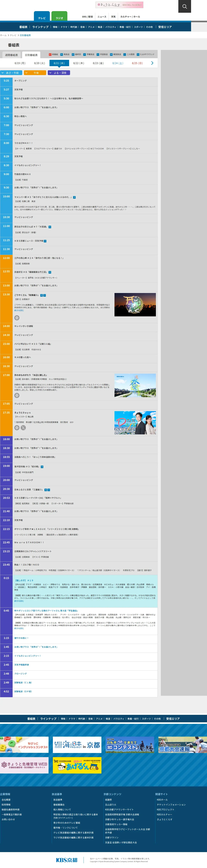Open website globe icon under ごりやくさん program
Image resolution: width=207 pixels, height=868 pixels.
(17, 318)
